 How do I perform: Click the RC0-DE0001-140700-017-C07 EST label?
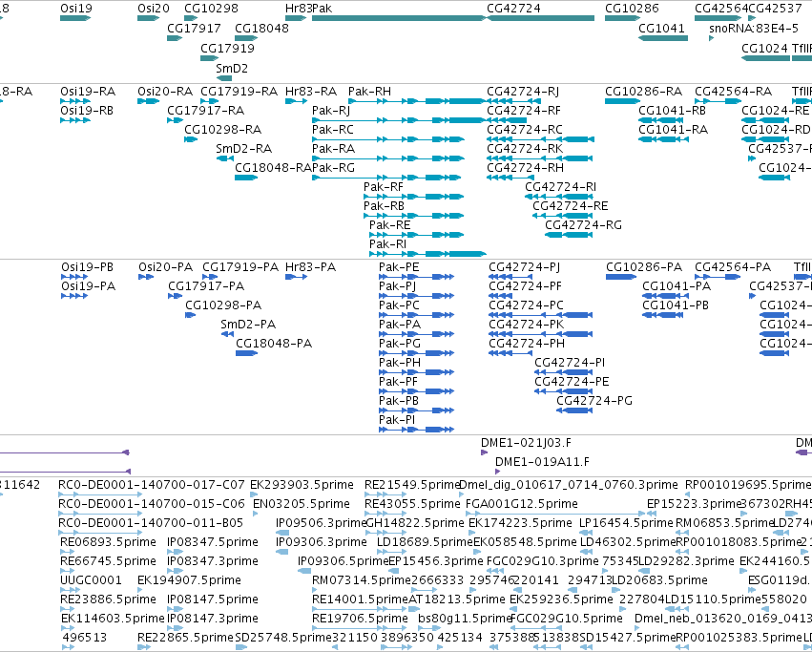coord(151,485)
